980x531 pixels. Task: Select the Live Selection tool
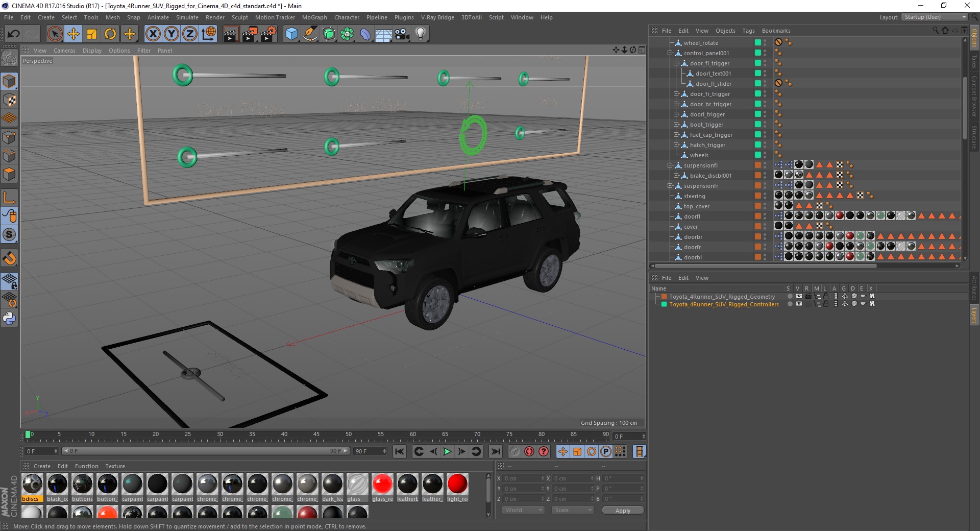[x=55, y=34]
